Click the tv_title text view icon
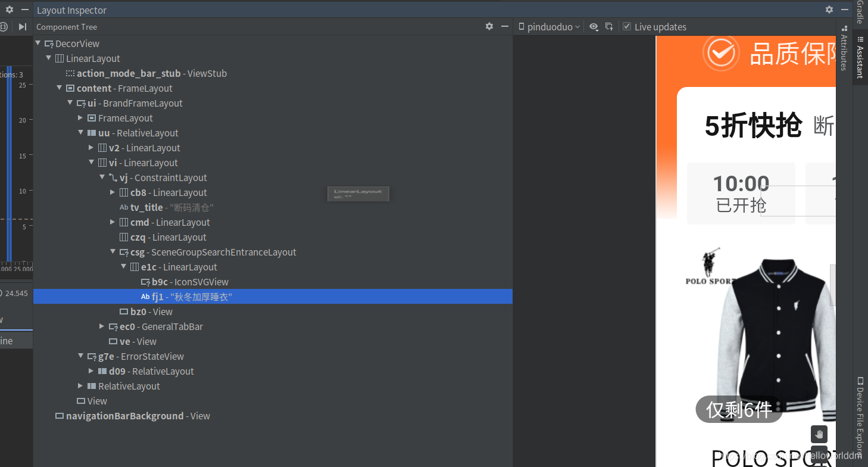Viewport: 868px width, 467px height. (x=124, y=207)
